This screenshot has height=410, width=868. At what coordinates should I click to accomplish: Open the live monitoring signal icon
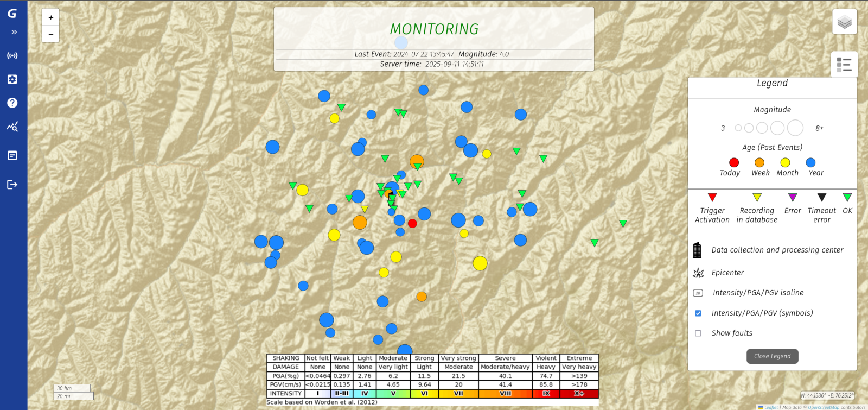point(12,55)
